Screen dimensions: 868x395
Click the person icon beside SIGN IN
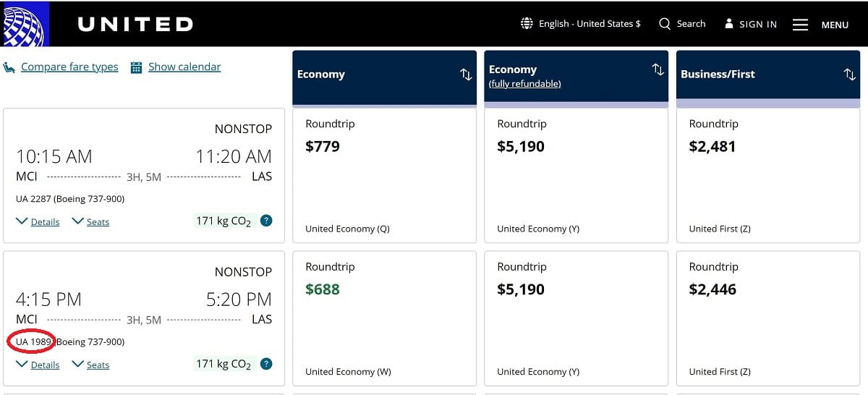pyautogui.click(x=729, y=24)
